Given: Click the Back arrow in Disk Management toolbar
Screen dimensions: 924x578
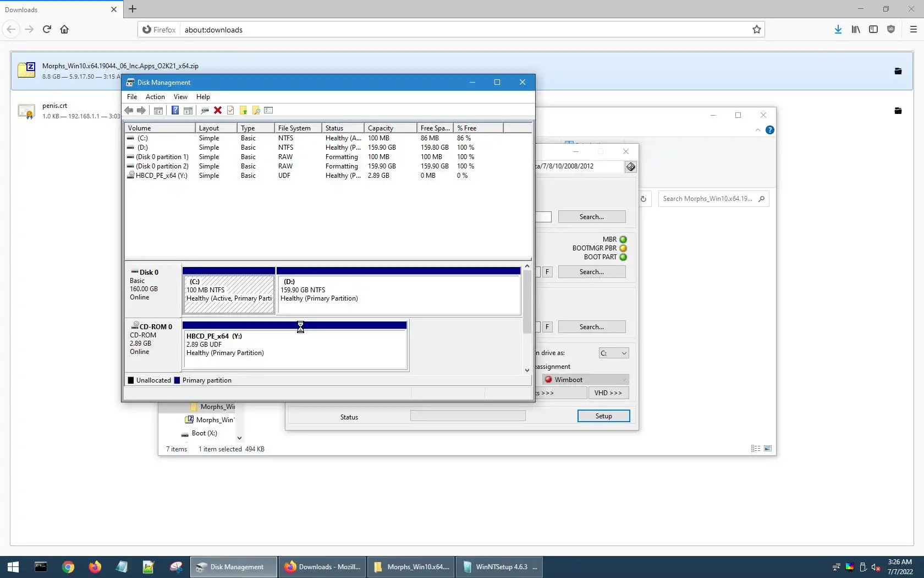Looking at the screenshot, I should (x=129, y=111).
